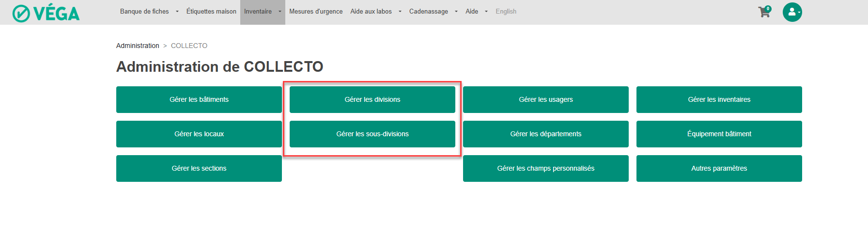The width and height of the screenshot is (868, 240).
Task: Choose Gérer les sous-divisions
Action: pos(372,134)
